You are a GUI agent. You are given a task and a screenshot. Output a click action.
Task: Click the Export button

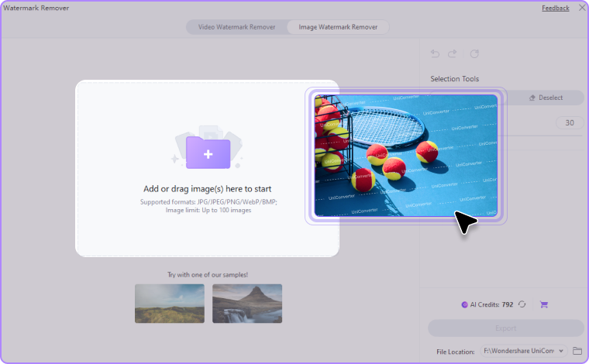click(505, 328)
